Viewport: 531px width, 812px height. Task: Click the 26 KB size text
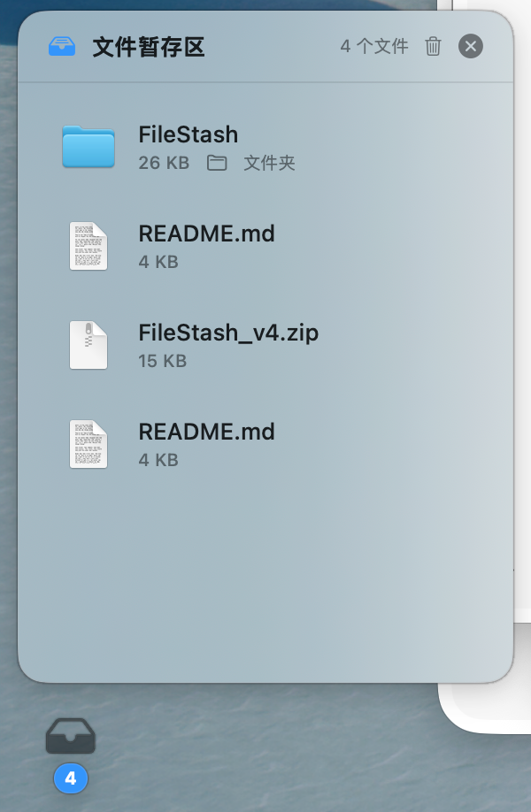164,163
